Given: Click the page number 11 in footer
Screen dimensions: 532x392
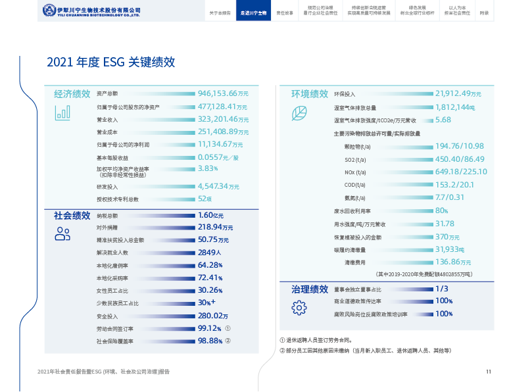Looking at the screenshot, I should pos(489,372).
